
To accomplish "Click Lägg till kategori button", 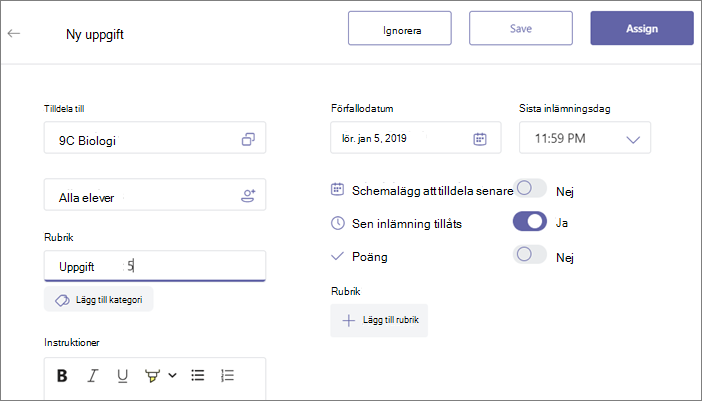I will pos(98,299).
